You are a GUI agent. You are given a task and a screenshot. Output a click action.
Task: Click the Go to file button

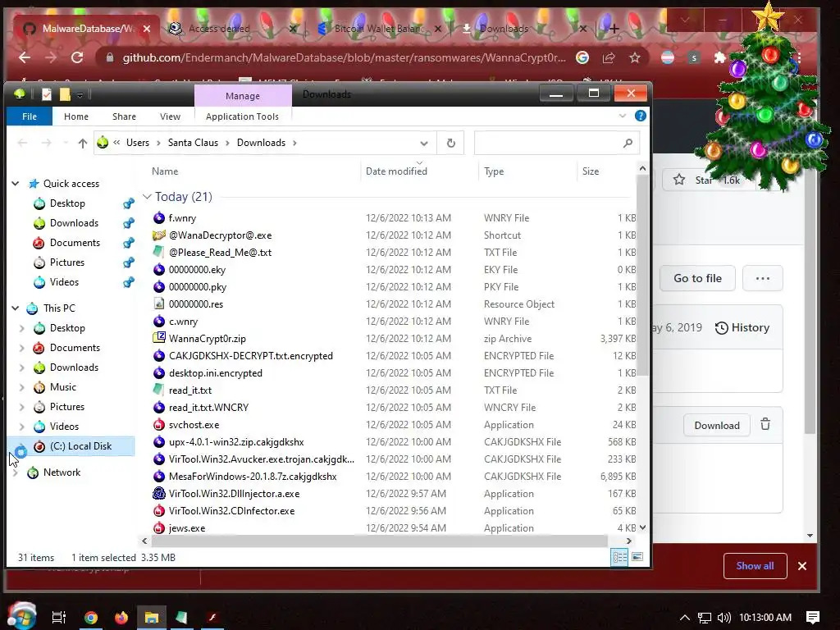click(x=697, y=278)
